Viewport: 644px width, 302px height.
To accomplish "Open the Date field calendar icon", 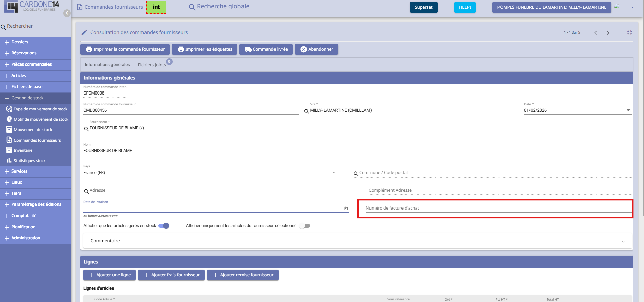I will pyautogui.click(x=628, y=111).
